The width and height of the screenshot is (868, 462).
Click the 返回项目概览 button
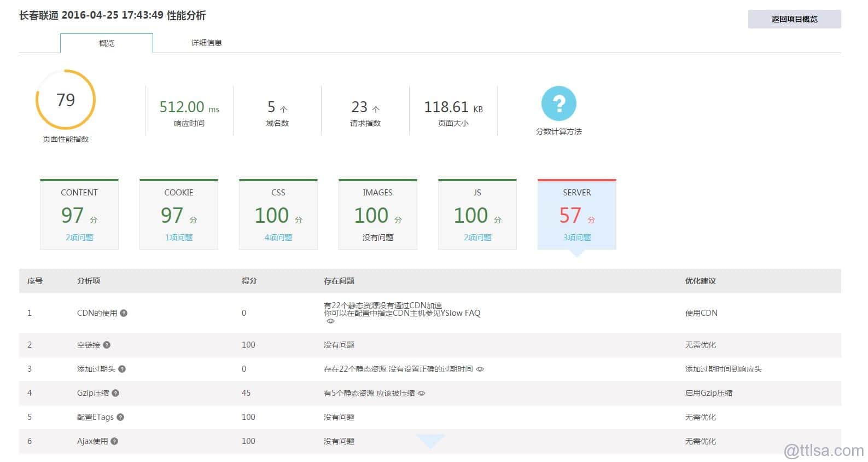(794, 19)
